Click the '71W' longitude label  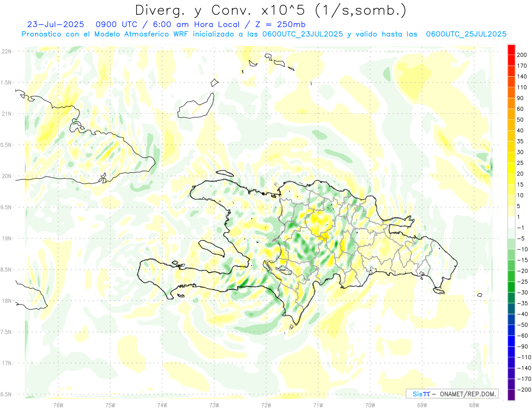[x=318, y=405]
